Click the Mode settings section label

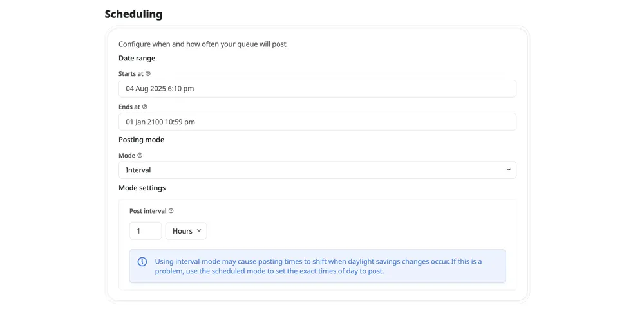click(x=142, y=188)
